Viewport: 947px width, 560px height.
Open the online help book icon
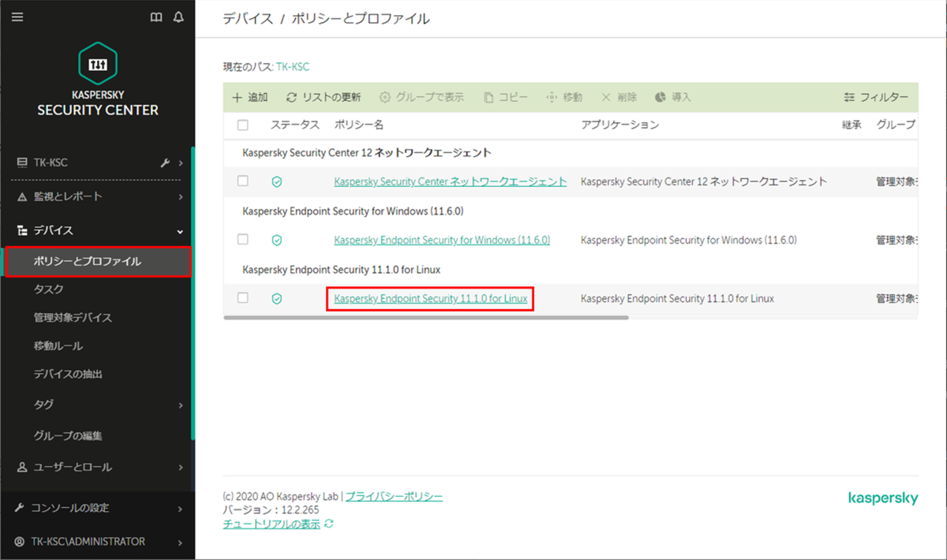(156, 16)
